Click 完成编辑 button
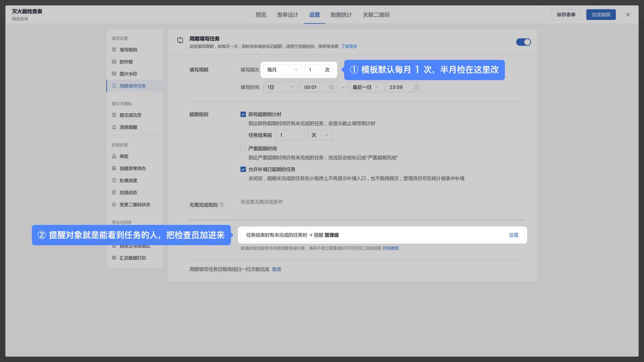The image size is (644, 362). coord(601,15)
